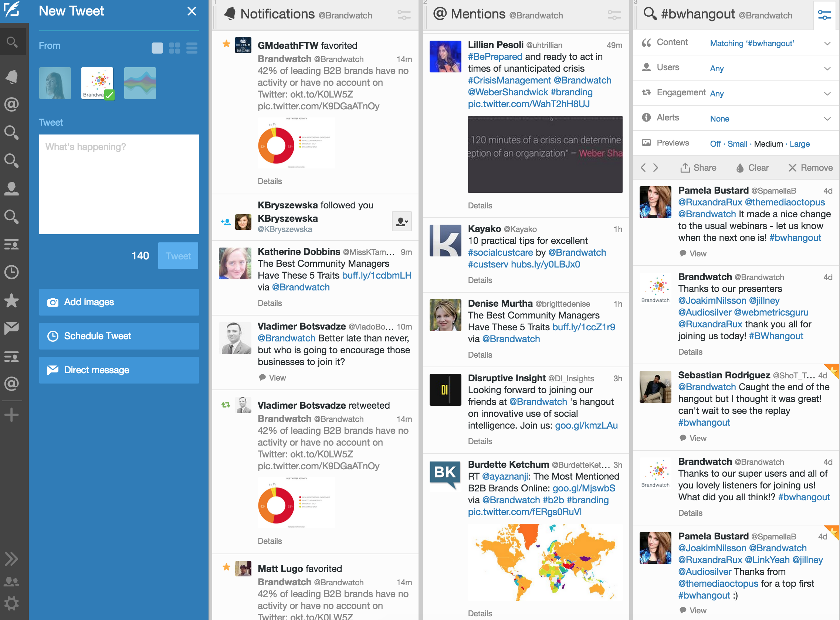Open Mentions column settings sliders

(x=614, y=15)
